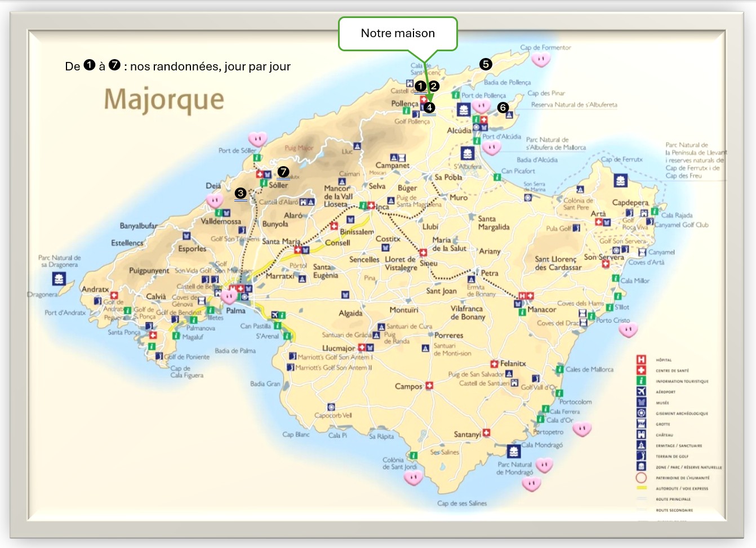Click hike marker 4 below the green arrow
This screenshot has height=548, width=756.
click(429, 108)
